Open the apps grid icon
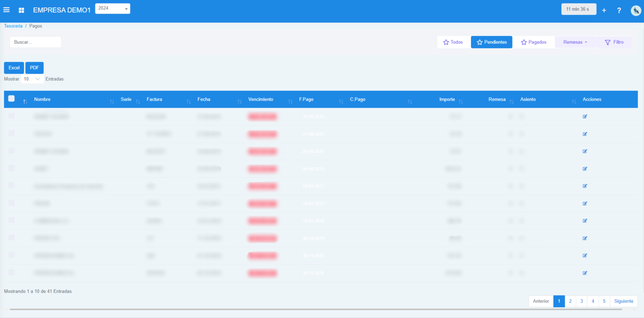644x318 pixels. pos(21,10)
